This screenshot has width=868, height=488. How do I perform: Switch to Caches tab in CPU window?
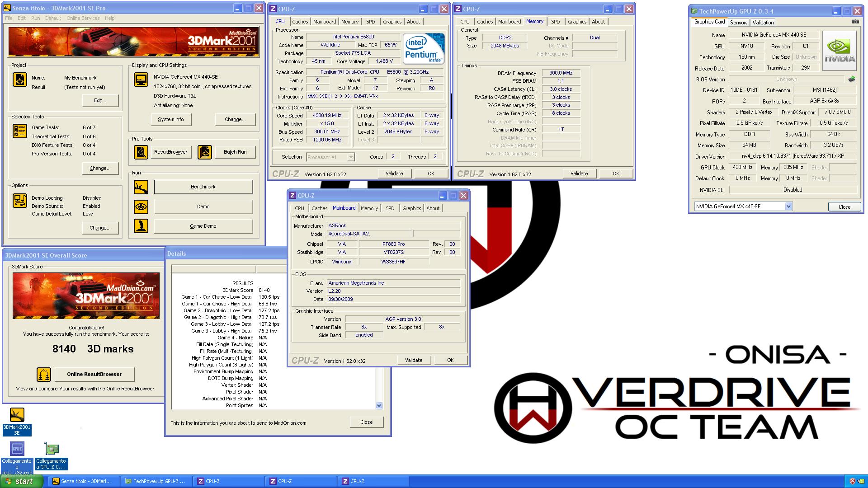pos(300,22)
